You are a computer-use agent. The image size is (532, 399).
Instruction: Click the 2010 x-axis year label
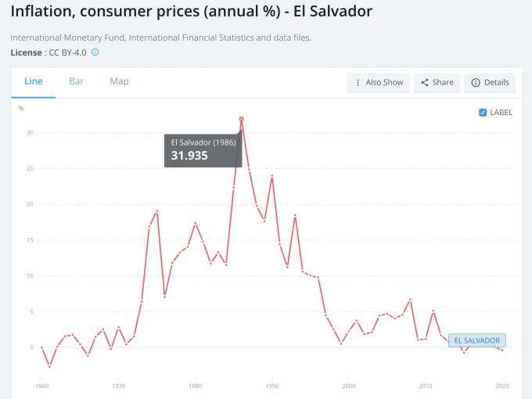coord(426,386)
